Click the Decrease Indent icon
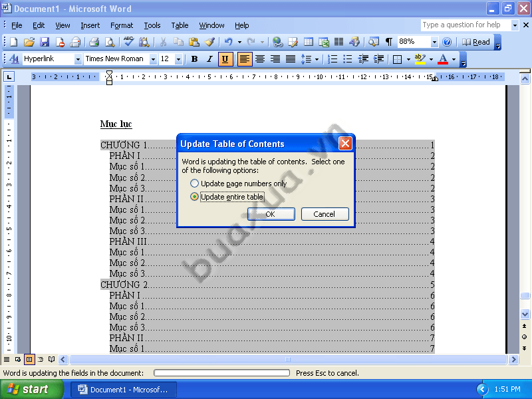The width and height of the screenshot is (532, 399). coord(363,59)
